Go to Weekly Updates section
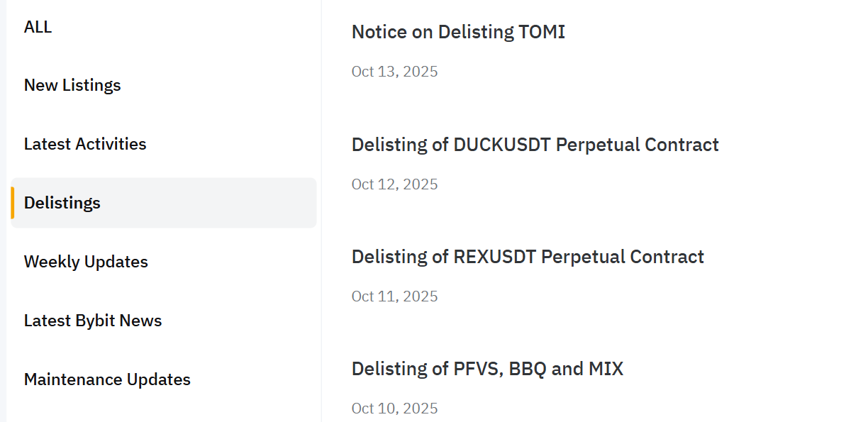The height and width of the screenshot is (422, 868). [x=86, y=262]
